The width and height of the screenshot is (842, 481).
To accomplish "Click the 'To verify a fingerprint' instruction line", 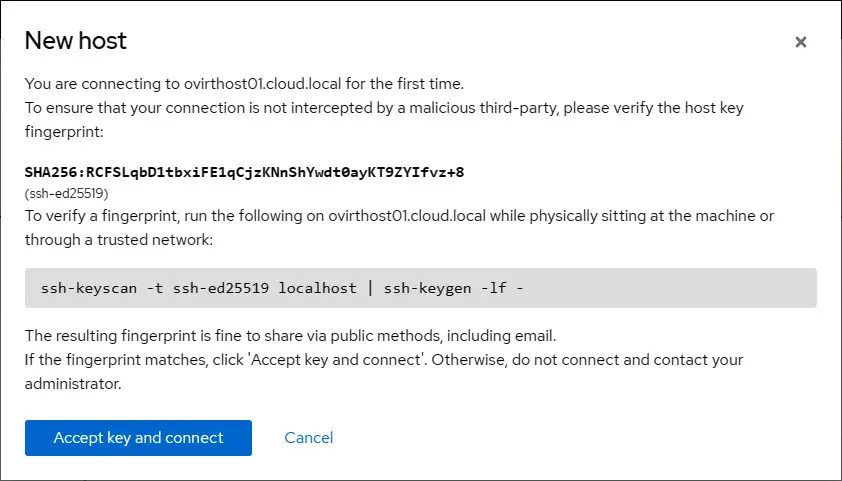I will click(399, 216).
